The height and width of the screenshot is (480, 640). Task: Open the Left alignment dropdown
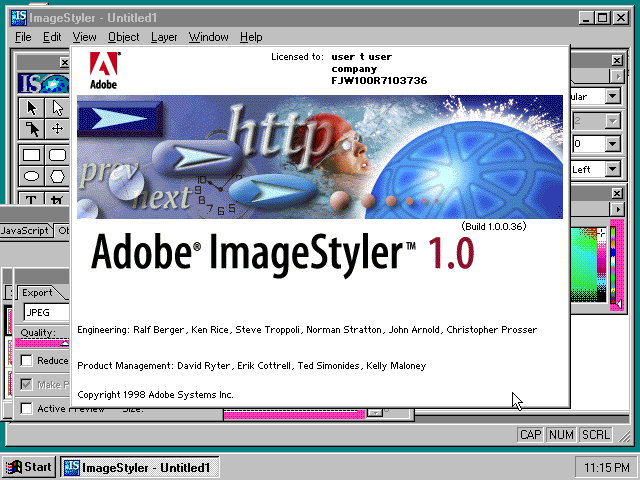(612, 169)
